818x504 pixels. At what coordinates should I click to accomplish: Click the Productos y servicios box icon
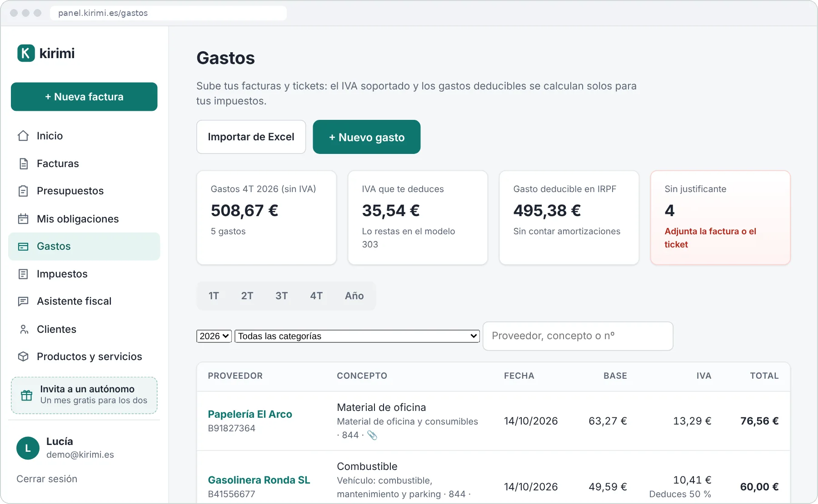click(x=23, y=356)
